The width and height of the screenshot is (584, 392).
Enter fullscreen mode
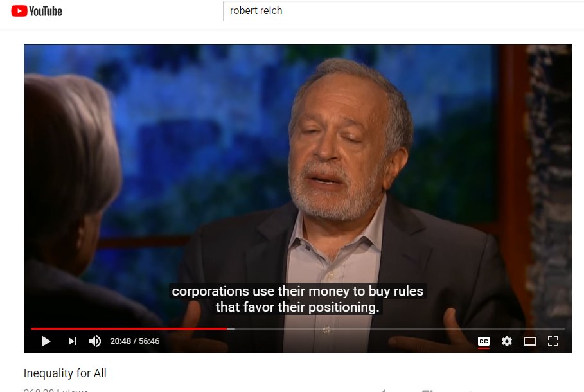tap(553, 341)
